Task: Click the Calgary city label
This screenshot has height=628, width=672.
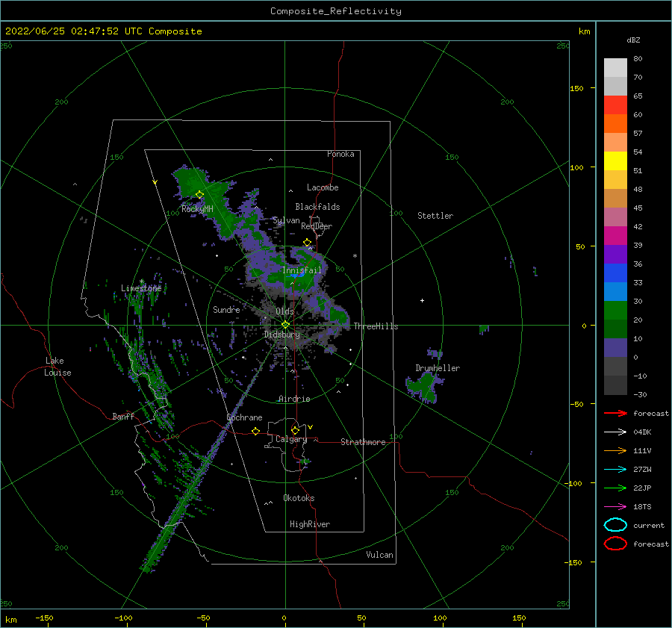Action: pyautogui.click(x=291, y=439)
